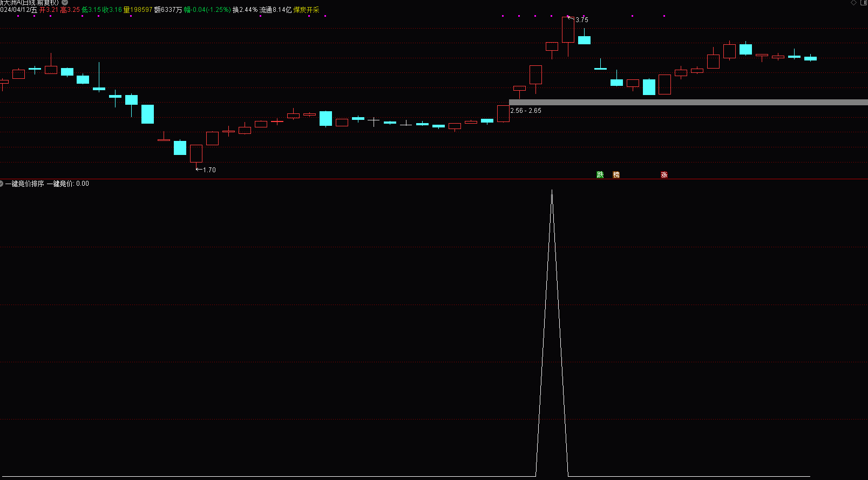Click the diamond icon at top right corner
This screenshot has width=868, height=480.
(x=854, y=3)
